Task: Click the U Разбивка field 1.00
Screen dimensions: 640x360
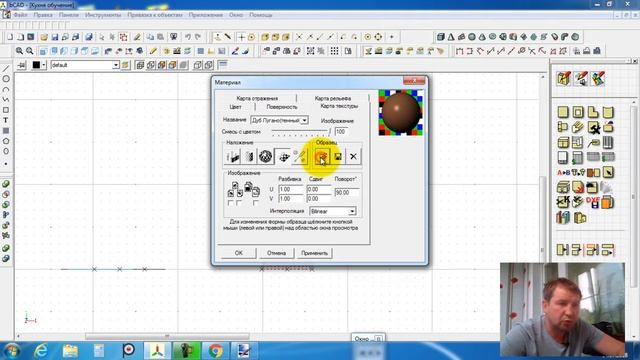Action: (291, 189)
